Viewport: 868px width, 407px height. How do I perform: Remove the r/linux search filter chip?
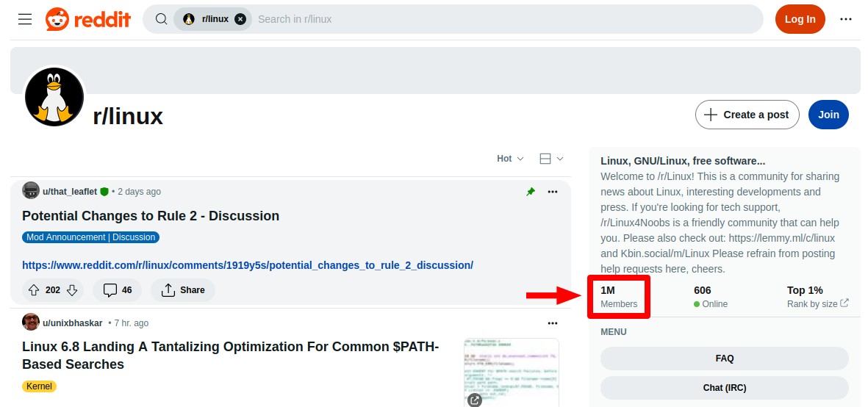(240, 19)
